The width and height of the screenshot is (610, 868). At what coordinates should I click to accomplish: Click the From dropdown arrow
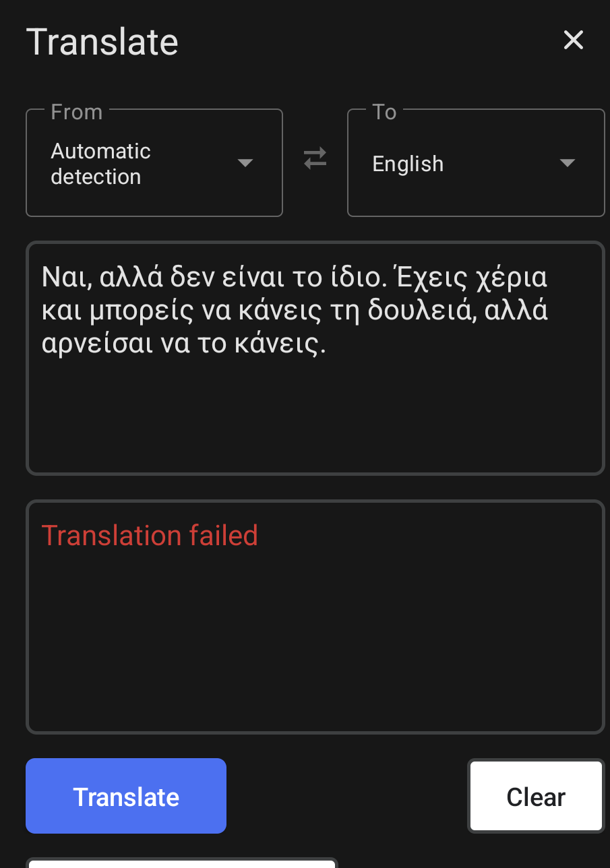[x=245, y=163]
